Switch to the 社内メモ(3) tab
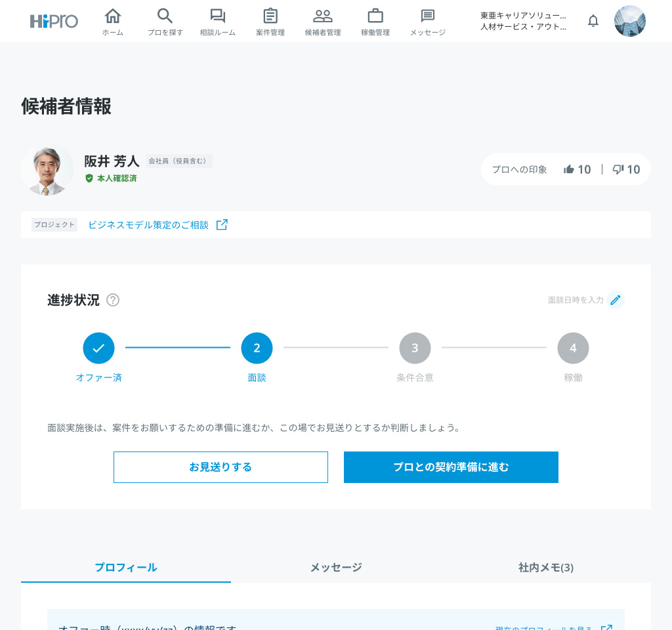The width and height of the screenshot is (672, 630). tap(546, 568)
